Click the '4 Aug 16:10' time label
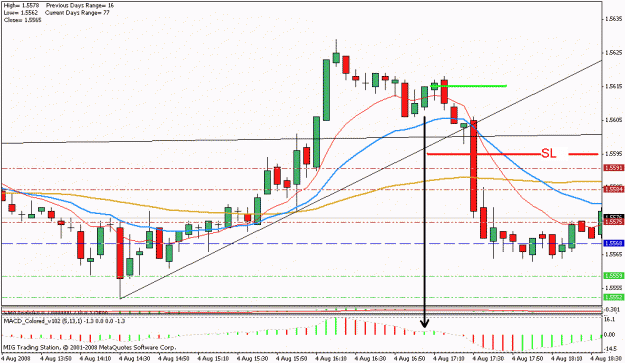This screenshot has width=625, height=363. pyautogui.click(x=331, y=359)
